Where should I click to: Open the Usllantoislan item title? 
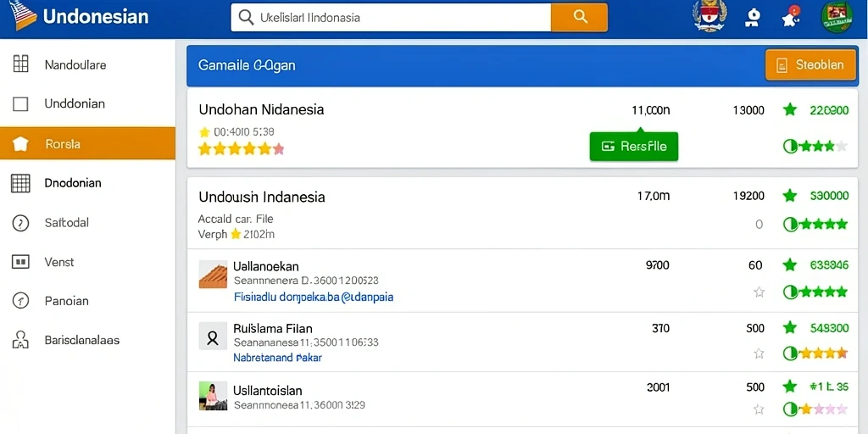[x=267, y=390]
